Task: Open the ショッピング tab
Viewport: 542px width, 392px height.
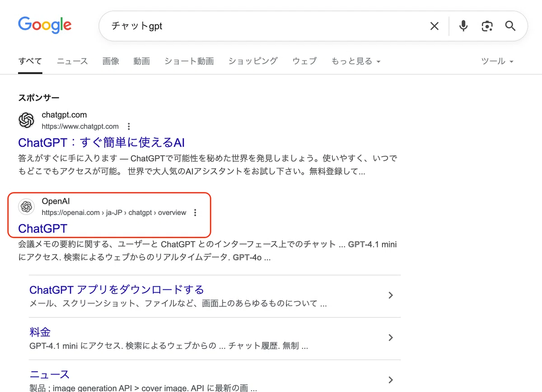Action: pyautogui.click(x=253, y=61)
